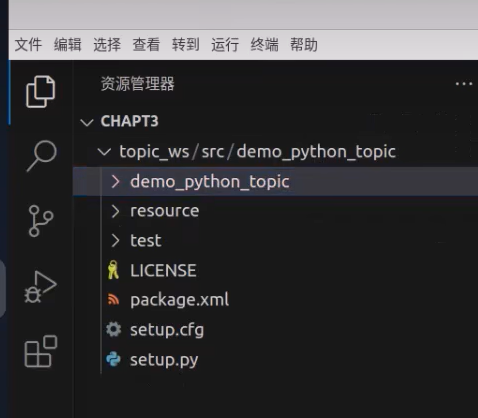Open the 帮助 menu

coord(304,45)
